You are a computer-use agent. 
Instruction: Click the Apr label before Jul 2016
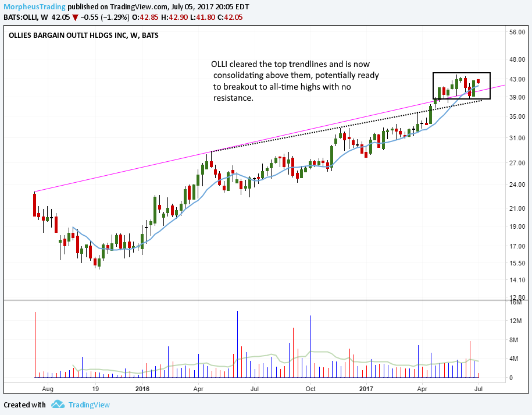(198, 389)
